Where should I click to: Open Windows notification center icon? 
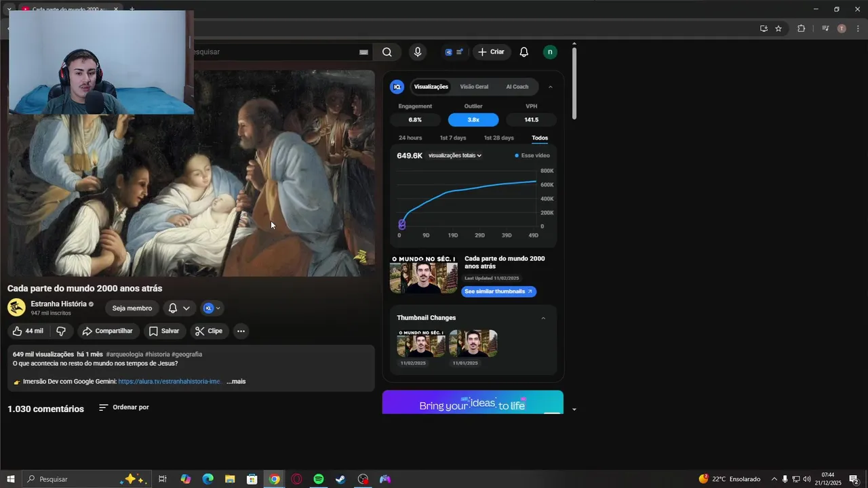click(x=854, y=479)
